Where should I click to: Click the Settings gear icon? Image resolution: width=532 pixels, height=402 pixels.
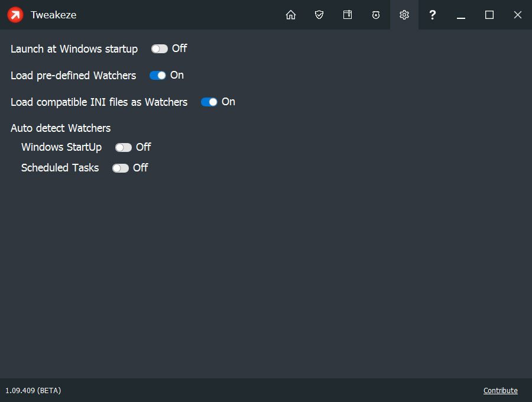[404, 15]
